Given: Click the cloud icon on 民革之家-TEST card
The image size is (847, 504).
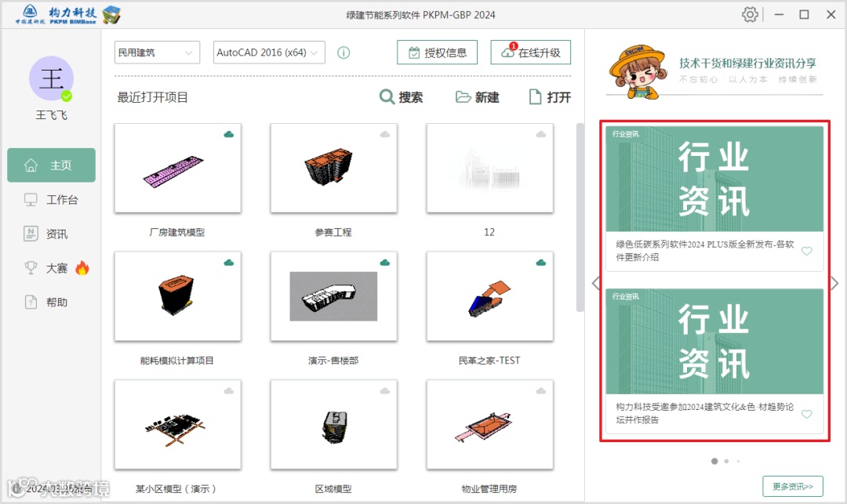Looking at the screenshot, I should [540, 263].
